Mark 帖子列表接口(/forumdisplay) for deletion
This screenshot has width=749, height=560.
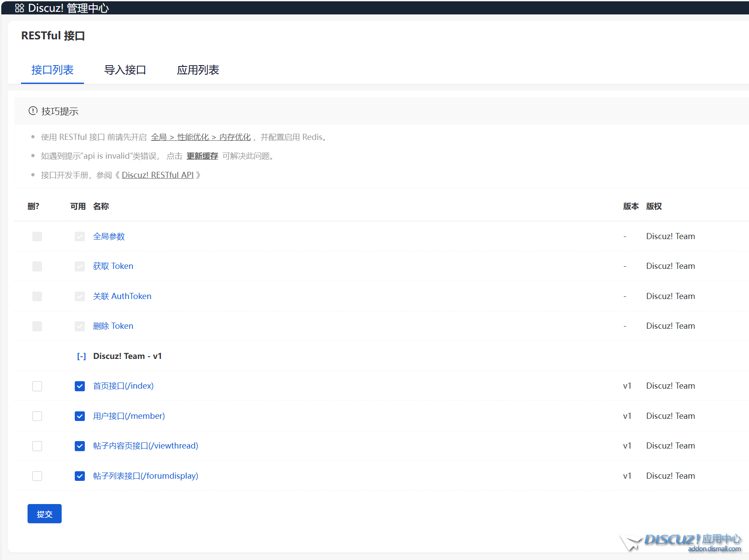pyautogui.click(x=37, y=476)
